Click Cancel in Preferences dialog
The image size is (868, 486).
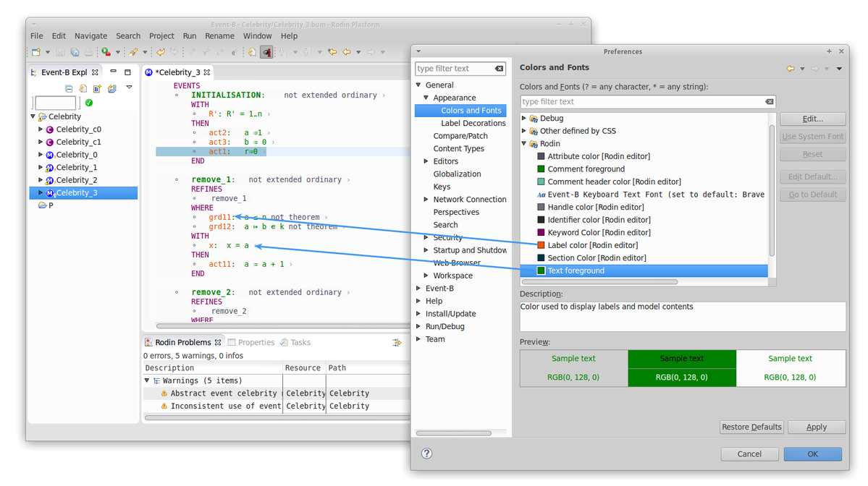(749, 454)
